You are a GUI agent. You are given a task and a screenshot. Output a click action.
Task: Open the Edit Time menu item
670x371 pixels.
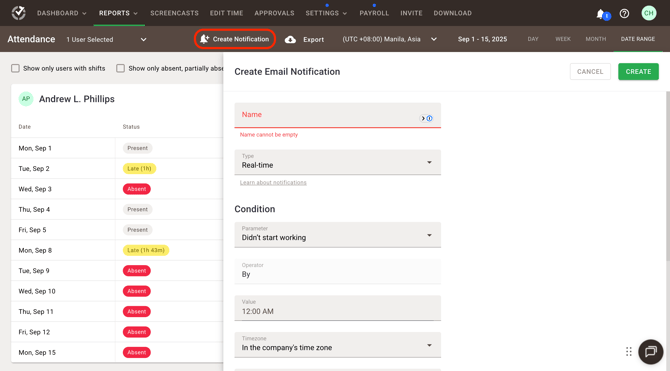[x=226, y=13]
